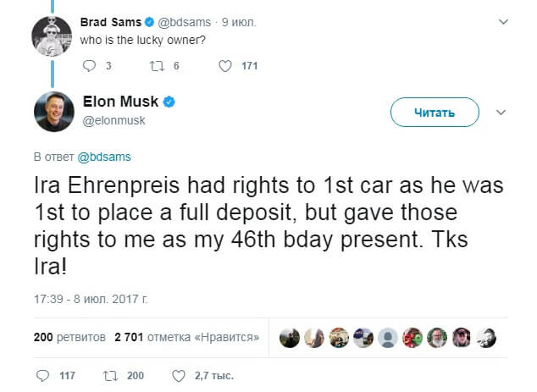Like Brad Sams' tweet

pos(224,65)
